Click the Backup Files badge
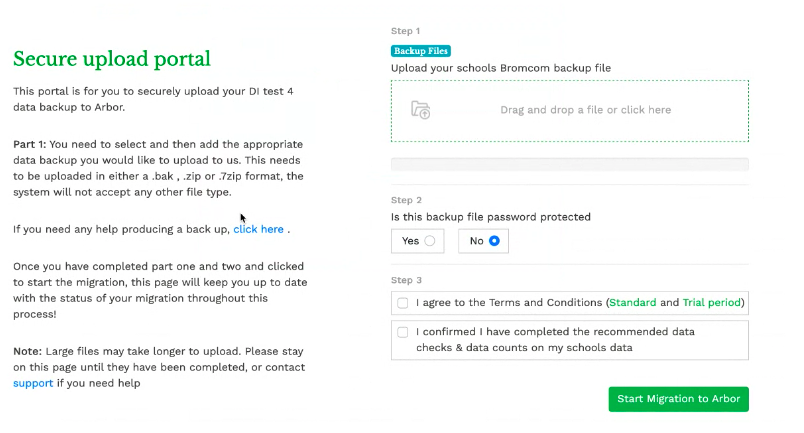 [x=421, y=50]
